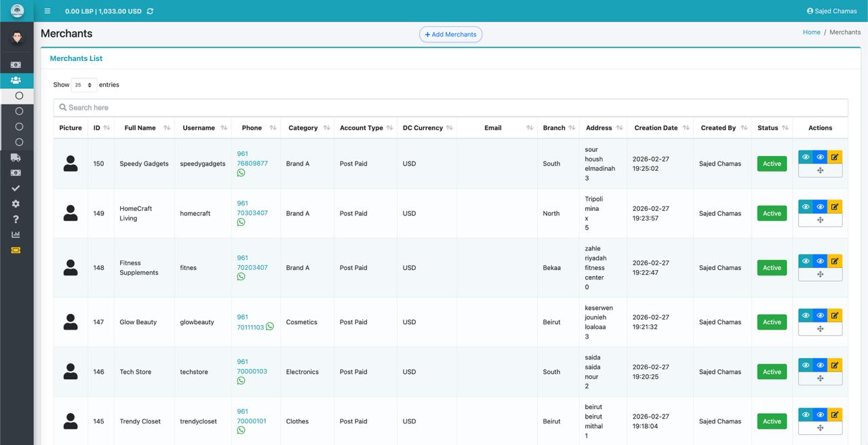Click the yellow ticket icon in sidebar
This screenshot has height=445, width=868.
(16, 250)
